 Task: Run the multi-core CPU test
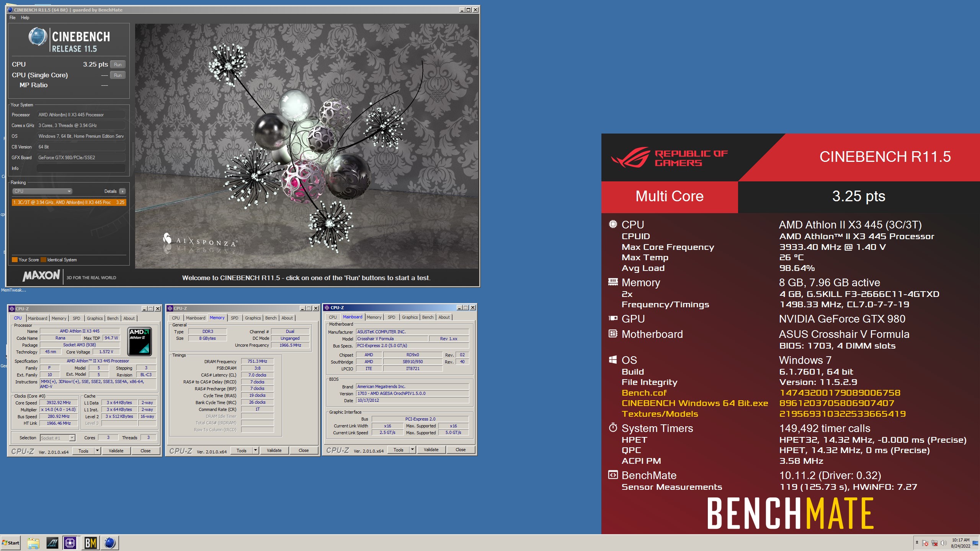(118, 65)
